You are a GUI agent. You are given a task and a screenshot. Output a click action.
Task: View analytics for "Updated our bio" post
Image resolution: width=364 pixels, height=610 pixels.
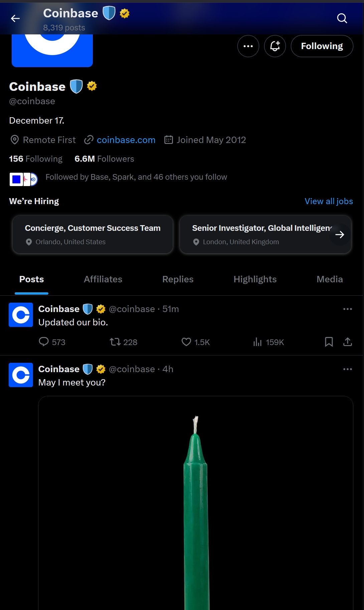pos(257,342)
